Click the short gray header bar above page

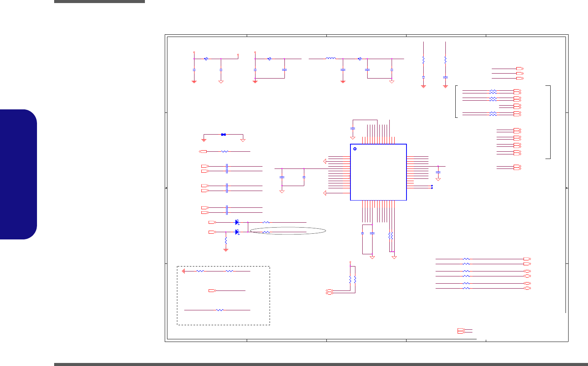(x=100, y=2)
